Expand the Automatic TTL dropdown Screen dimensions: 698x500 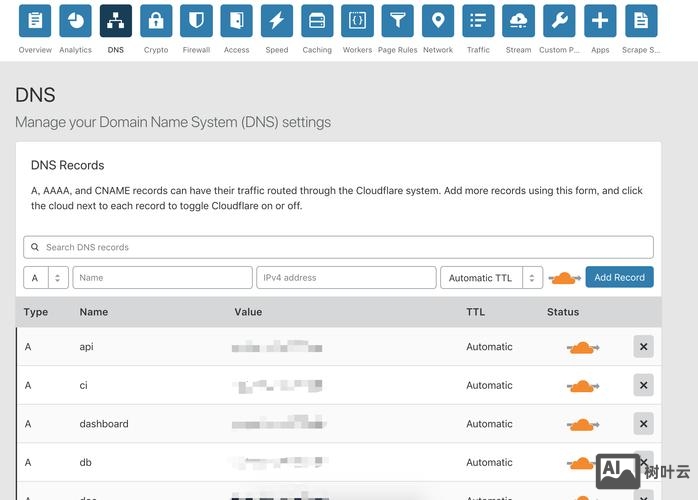(x=491, y=278)
